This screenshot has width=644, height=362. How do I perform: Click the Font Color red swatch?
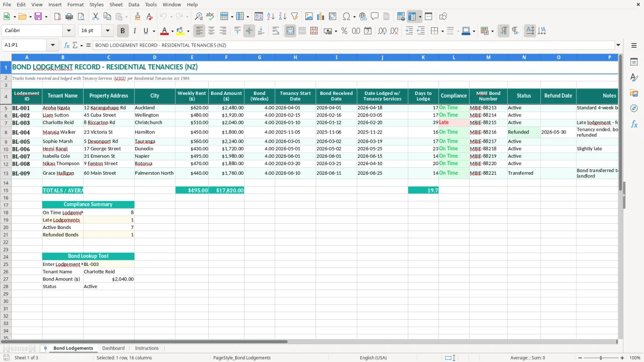point(165,31)
